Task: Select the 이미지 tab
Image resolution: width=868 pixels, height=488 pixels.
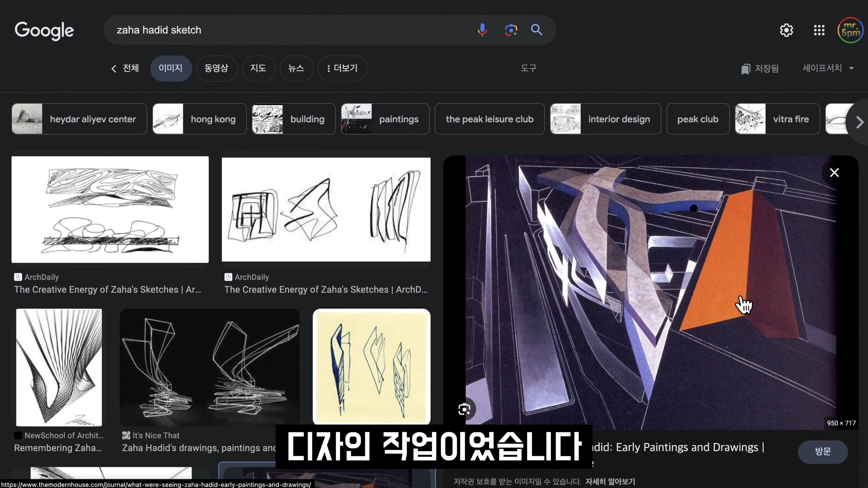Action: click(171, 68)
